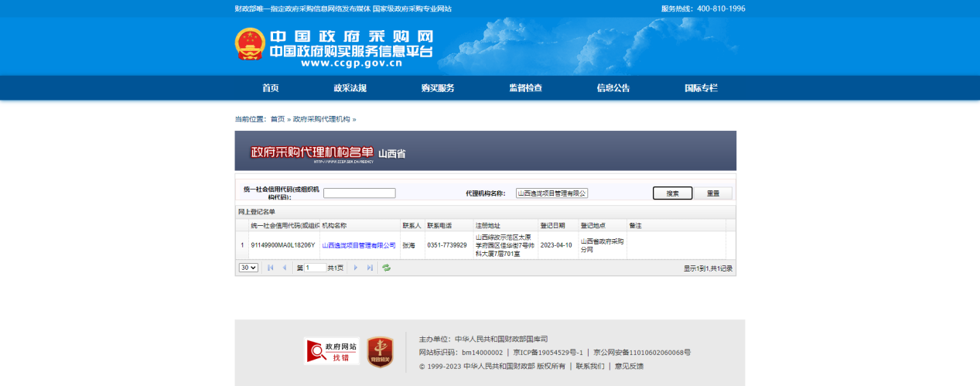Click the 搜索 search button
The image size is (980, 386).
tap(672, 193)
